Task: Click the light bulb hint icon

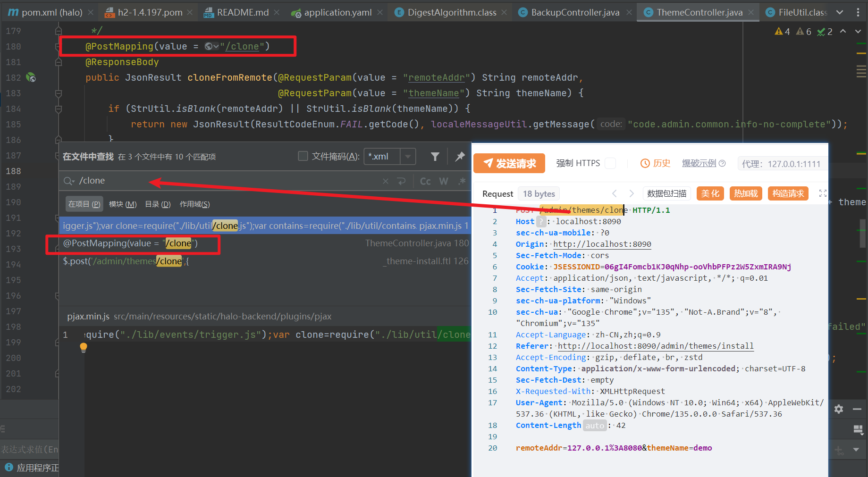Action: 84,348
